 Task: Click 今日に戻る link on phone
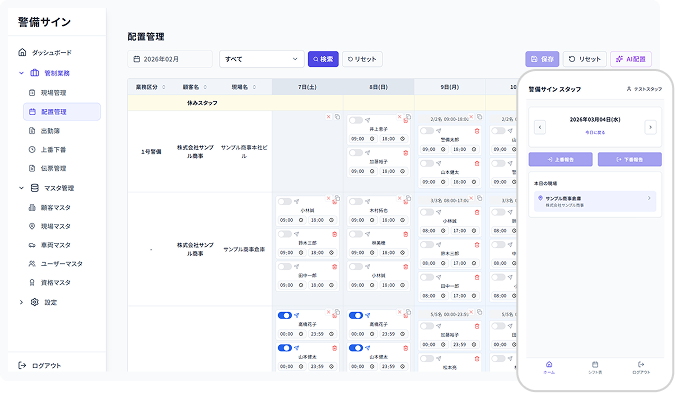point(595,133)
